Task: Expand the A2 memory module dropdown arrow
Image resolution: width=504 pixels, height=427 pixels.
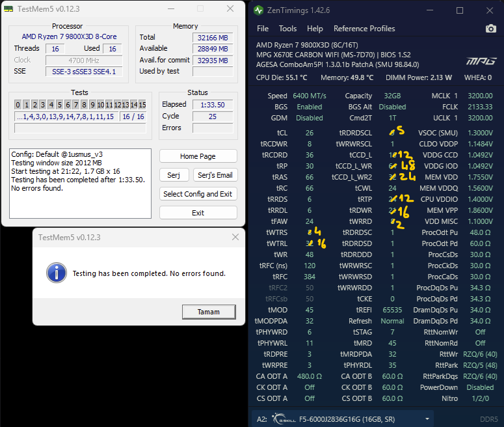Action: [x=427, y=419]
